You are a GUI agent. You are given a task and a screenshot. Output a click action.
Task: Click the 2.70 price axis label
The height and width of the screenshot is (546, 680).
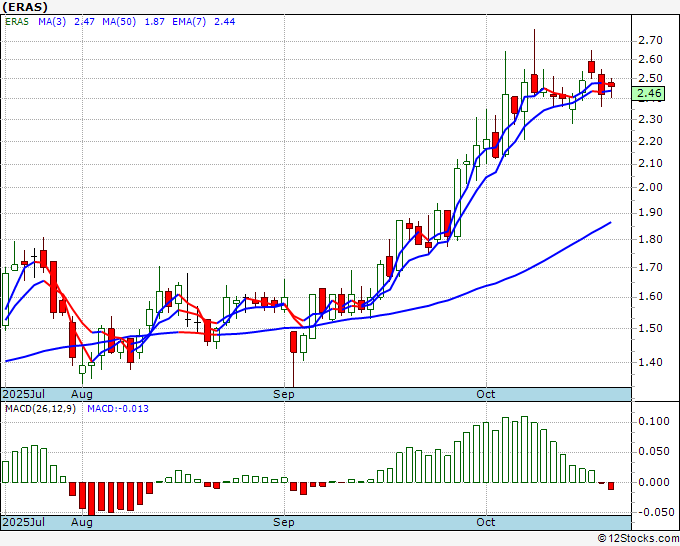pos(650,41)
